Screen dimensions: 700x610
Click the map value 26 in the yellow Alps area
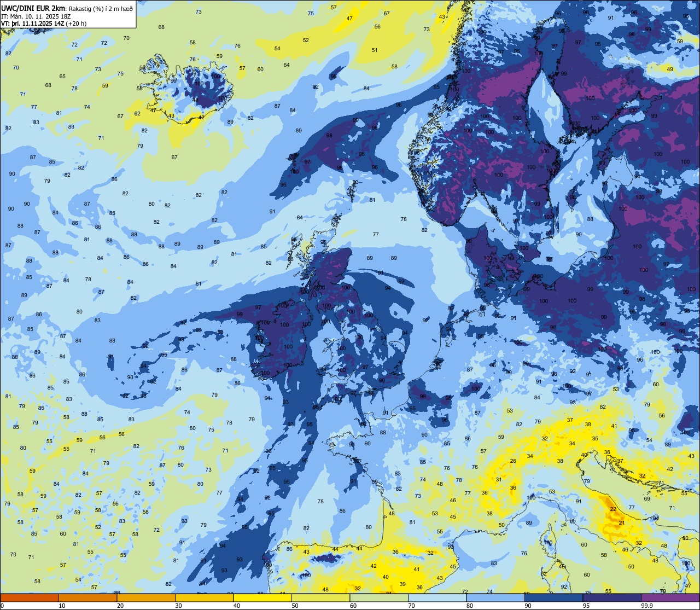[513, 461]
